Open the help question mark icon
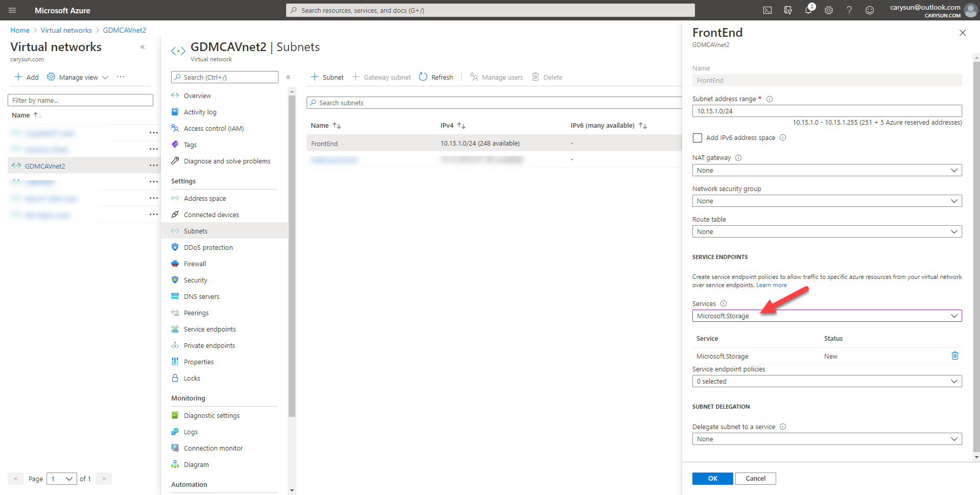The width and height of the screenshot is (980, 495). pos(849,10)
